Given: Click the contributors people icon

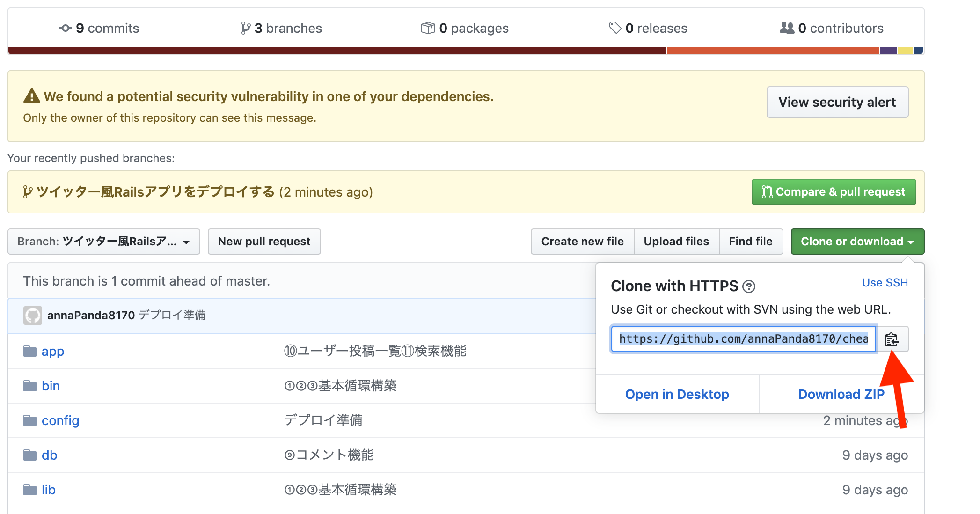Looking at the screenshot, I should coord(787,28).
